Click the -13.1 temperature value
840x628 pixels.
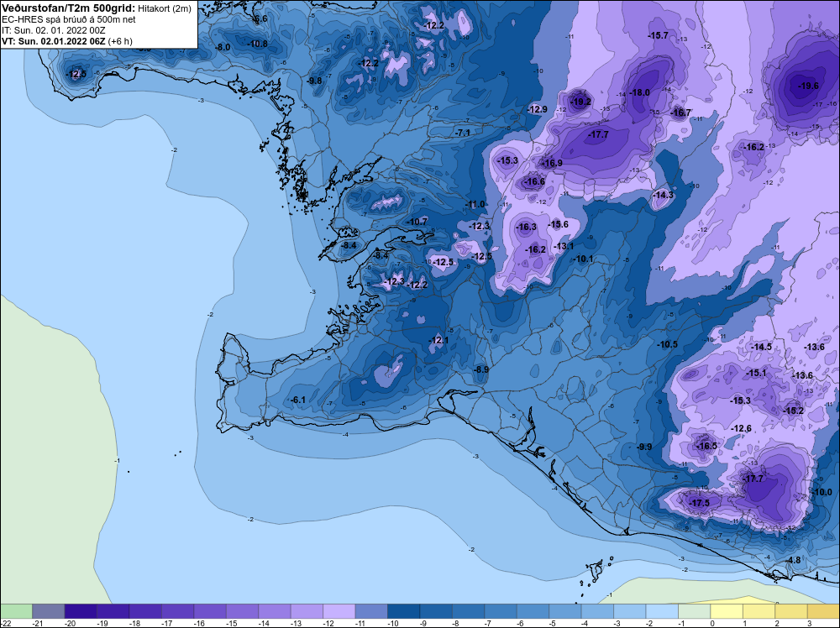pos(564,246)
